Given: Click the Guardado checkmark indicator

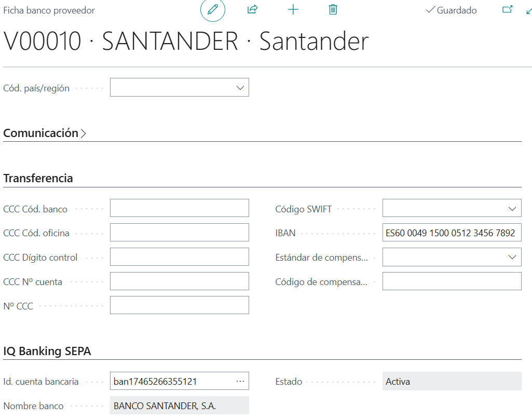Looking at the screenshot, I should pos(451,10).
